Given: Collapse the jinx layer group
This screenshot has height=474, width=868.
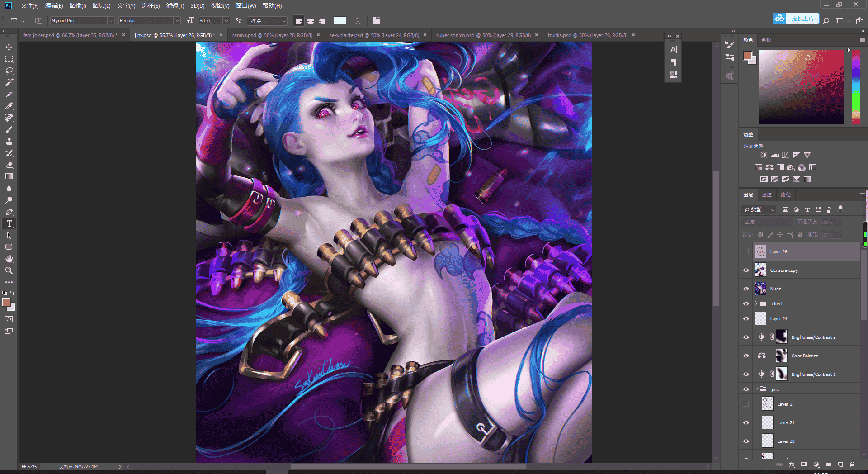Looking at the screenshot, I should 756,389.
